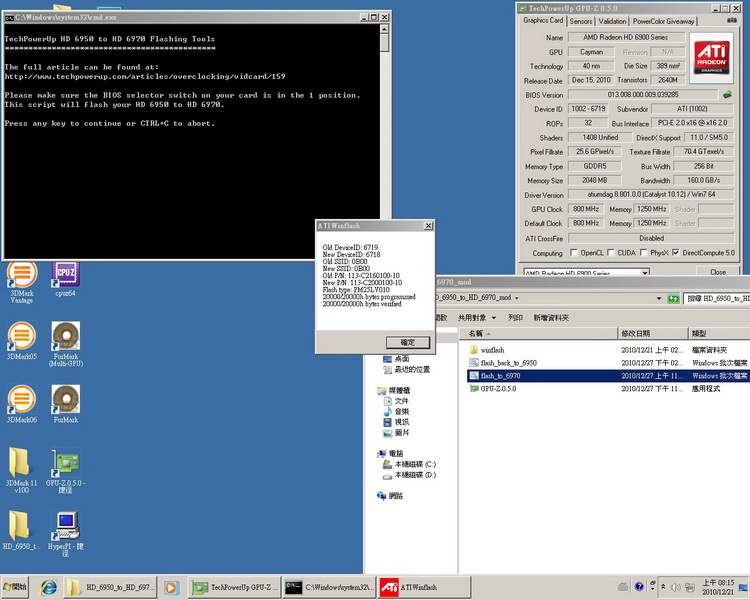Open Internet Explorer from the taskbar
Screen dimensions: 750x600
[x=48, y=587]
